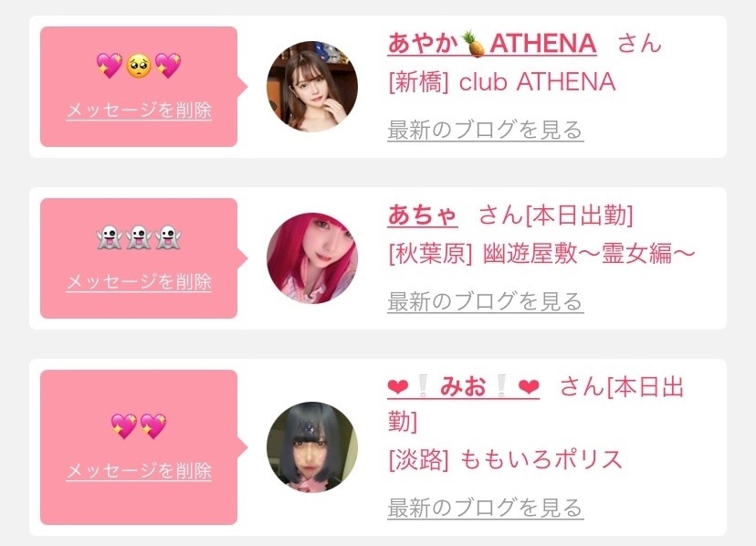
Task: Click the red heart before みお's name
Action: click(x=398, y=387)
